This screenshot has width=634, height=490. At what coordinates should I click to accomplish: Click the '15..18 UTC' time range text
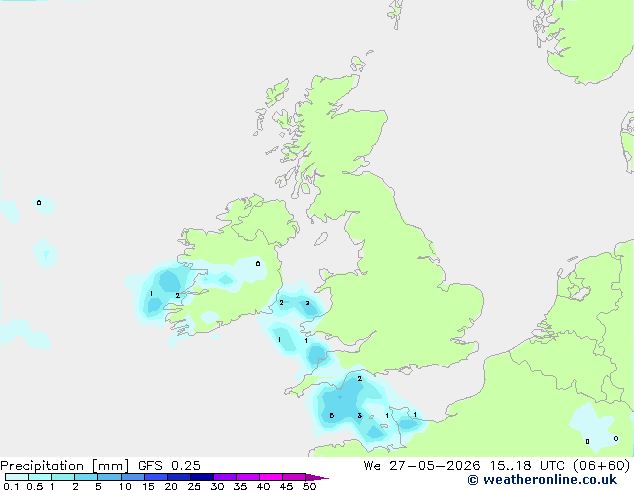526,466
